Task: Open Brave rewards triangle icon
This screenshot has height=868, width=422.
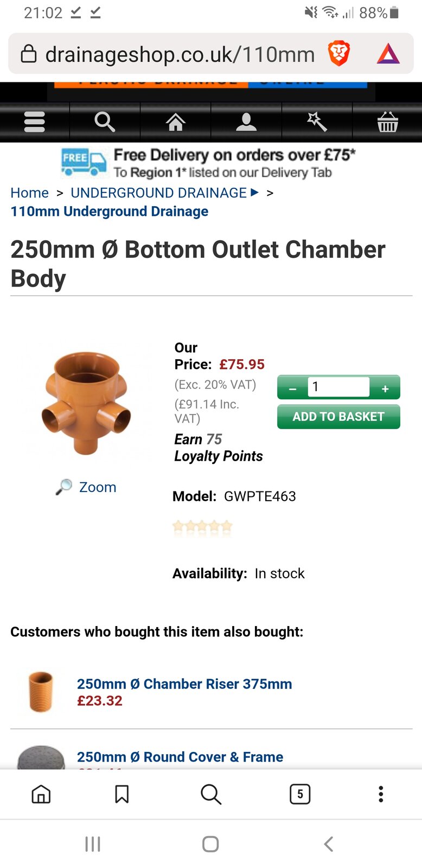Action: [388, 54]
